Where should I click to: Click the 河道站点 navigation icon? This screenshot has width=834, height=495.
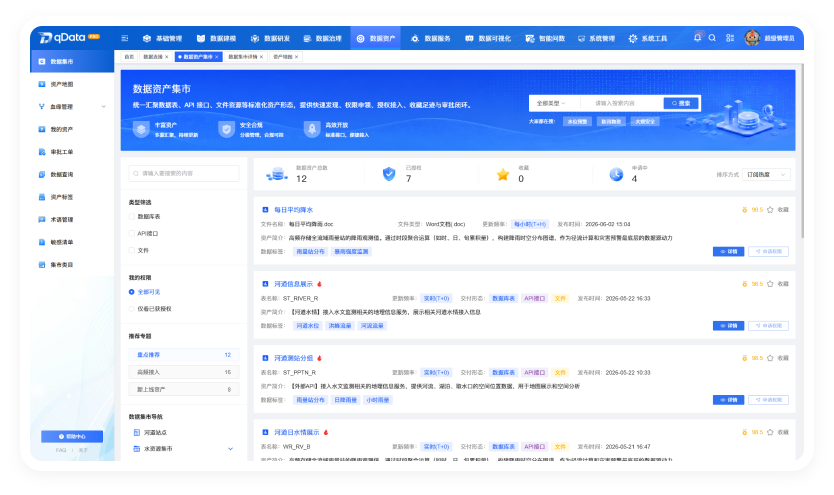click(137, 433)
